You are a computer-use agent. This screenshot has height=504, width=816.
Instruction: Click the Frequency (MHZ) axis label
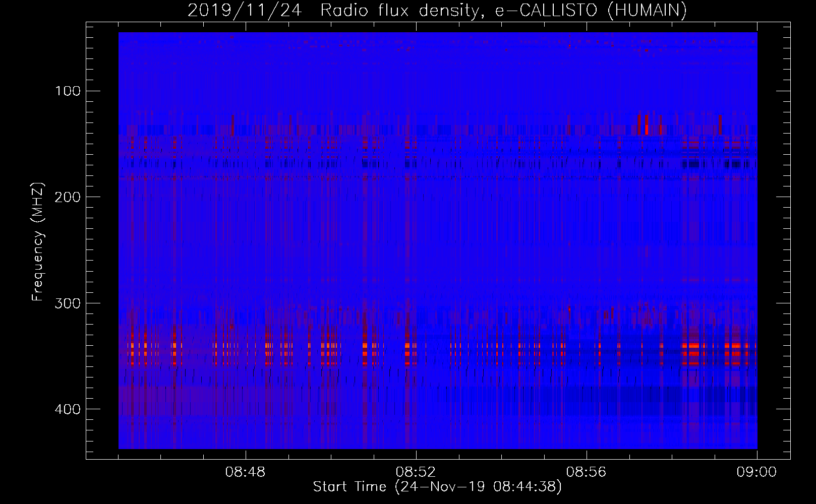(x=38, y=241)
